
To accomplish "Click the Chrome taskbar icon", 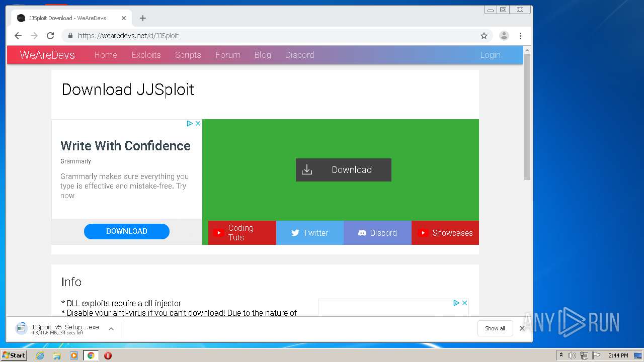I will tap(91, 355).
